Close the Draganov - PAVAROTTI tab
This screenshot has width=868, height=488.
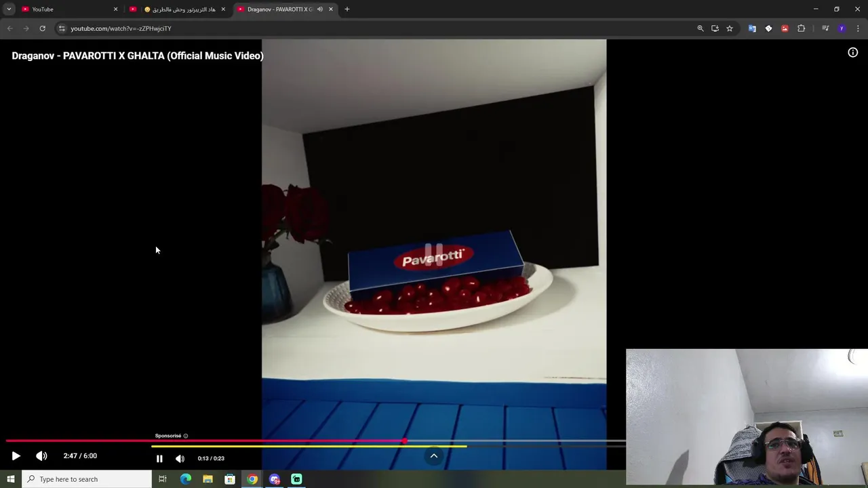click(x=331, y=9)
